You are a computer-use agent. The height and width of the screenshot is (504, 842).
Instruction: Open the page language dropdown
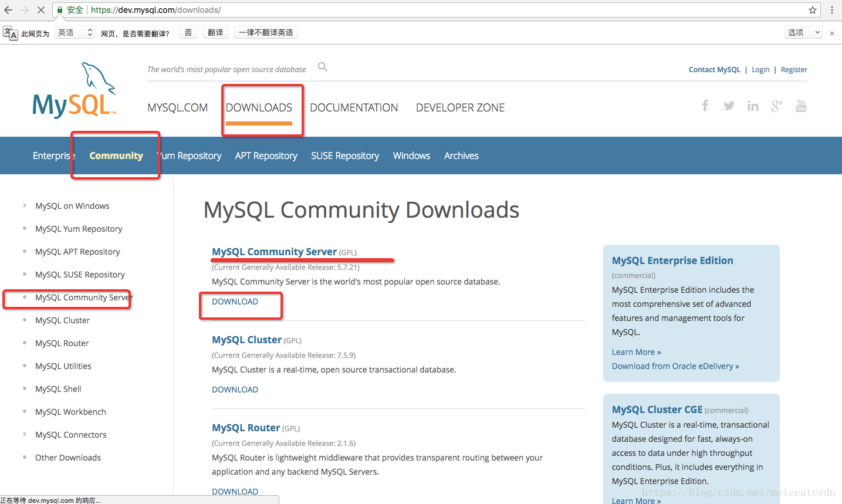pos(75,33)
